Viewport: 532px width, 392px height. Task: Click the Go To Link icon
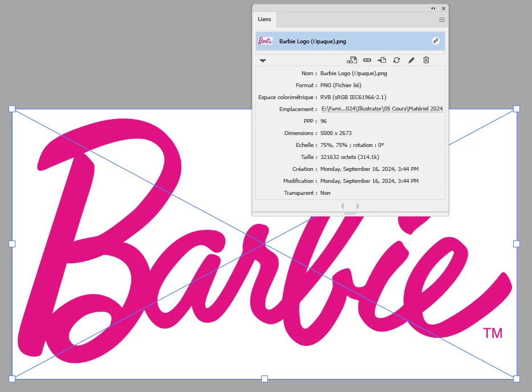pyautogui.click(x=381, y=60)
